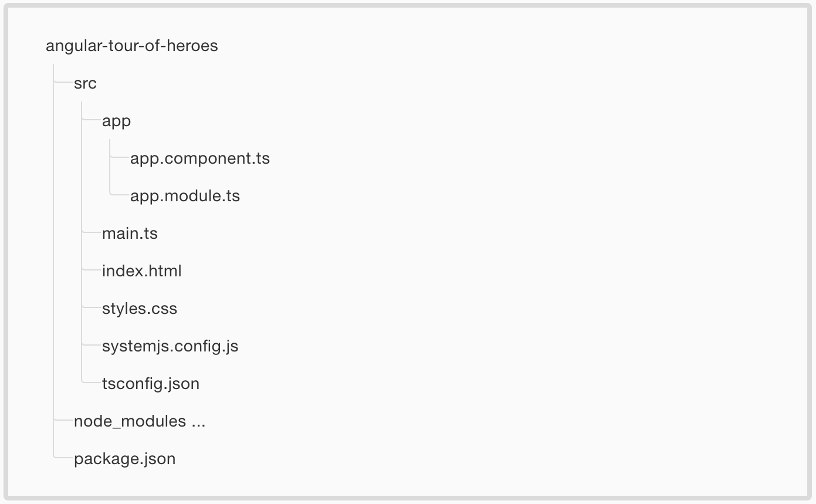
Task: Click the connector line beside styles.css
Action: (x=91, y=309)
